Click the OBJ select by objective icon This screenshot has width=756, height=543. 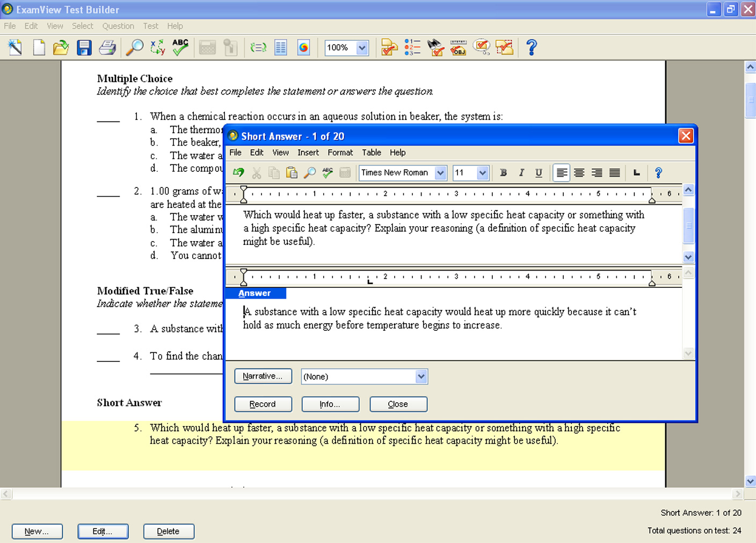click(x=459, y=47)
